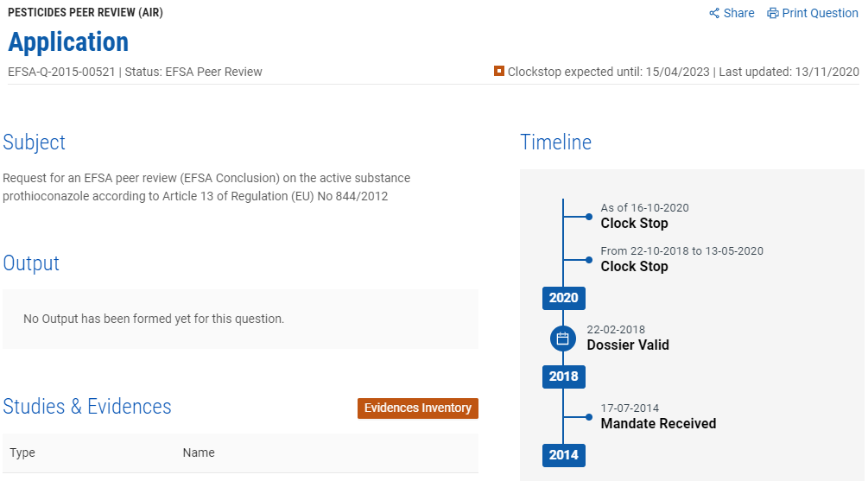
Task: Click the Share icon
Action: coord(714,13)
